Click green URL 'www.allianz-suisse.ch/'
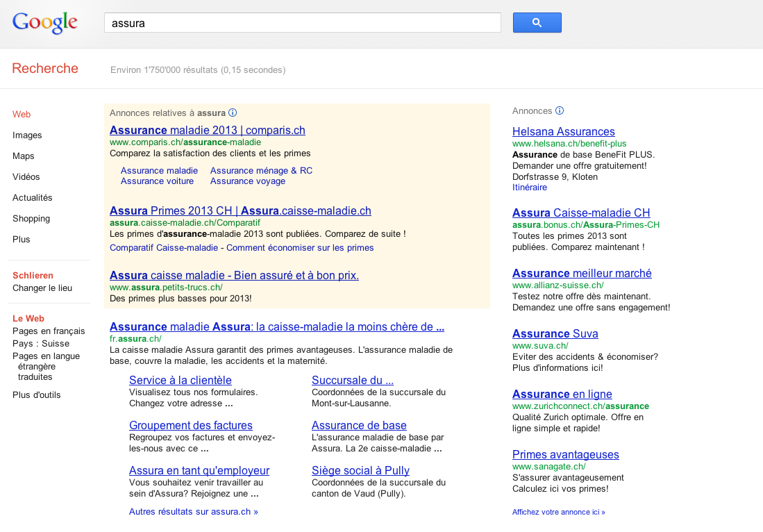763x532 pixels. click(x=558, y=285)
